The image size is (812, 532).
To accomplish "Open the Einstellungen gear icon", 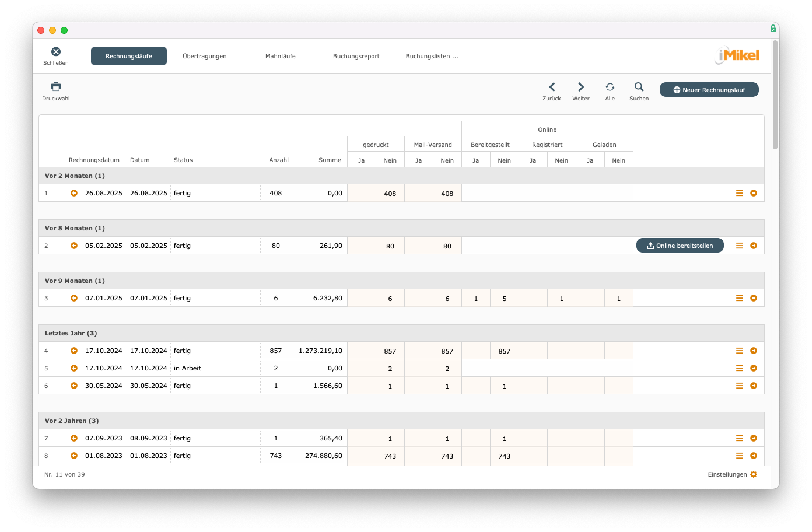I will point(754,474).
